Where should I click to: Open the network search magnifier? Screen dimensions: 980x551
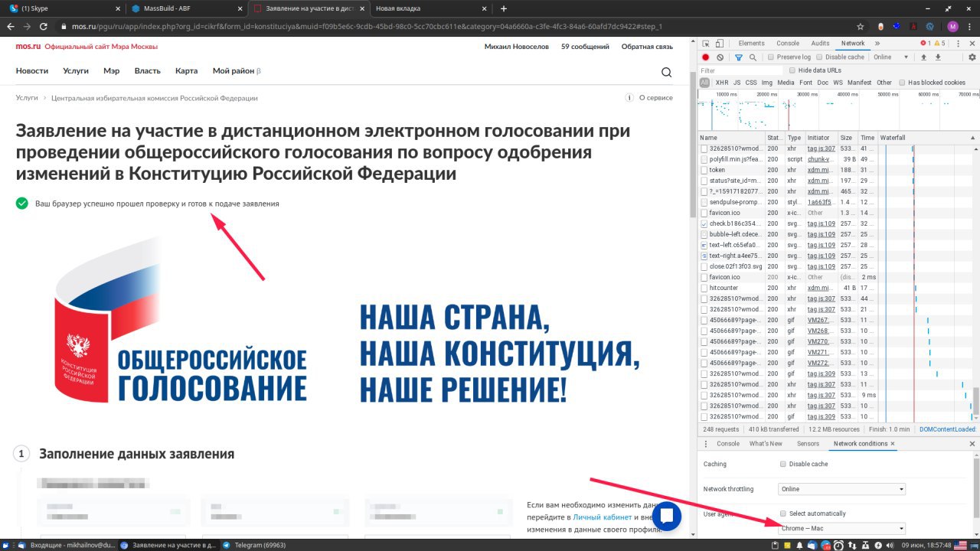[753, 57]
